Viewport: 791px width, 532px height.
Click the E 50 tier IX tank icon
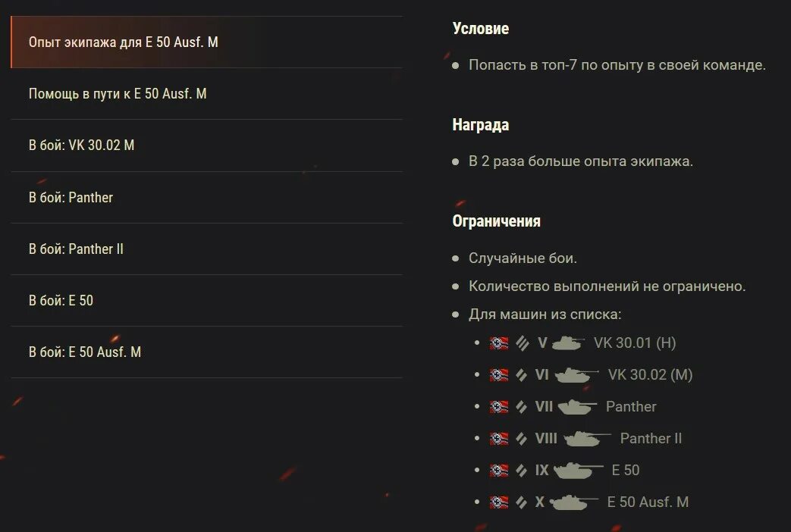click(x=578, y=471)
